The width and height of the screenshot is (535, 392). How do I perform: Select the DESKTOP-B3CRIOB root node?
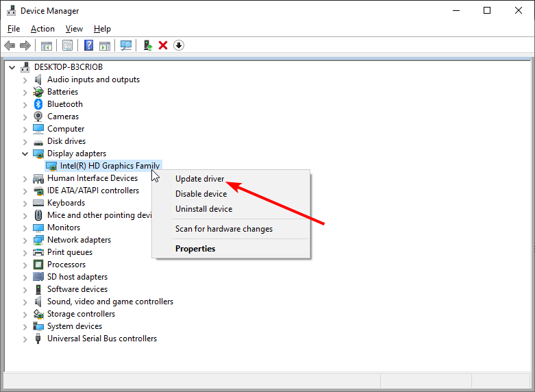coord(67,67)
